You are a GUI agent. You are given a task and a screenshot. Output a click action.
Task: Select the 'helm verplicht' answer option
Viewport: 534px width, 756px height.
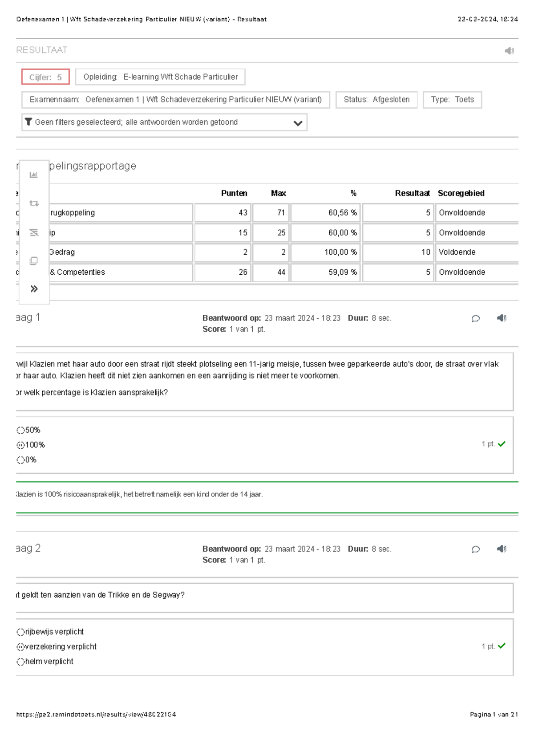(20, 662)
